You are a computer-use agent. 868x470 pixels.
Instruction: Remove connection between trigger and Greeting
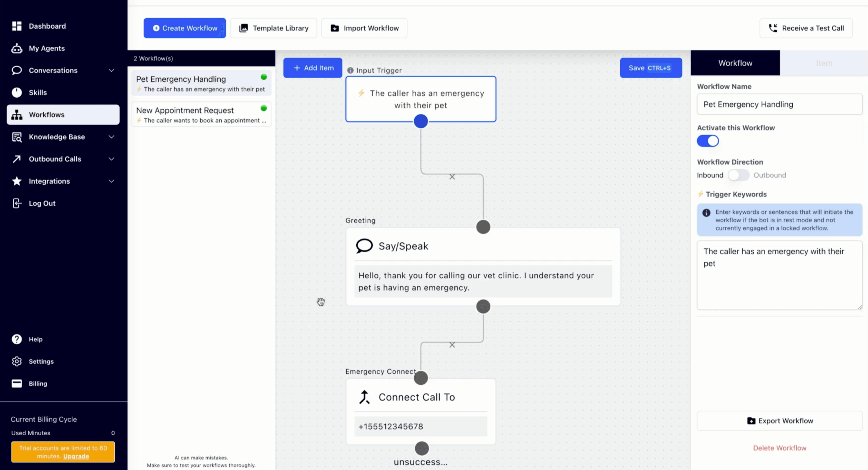click(452, 177)
